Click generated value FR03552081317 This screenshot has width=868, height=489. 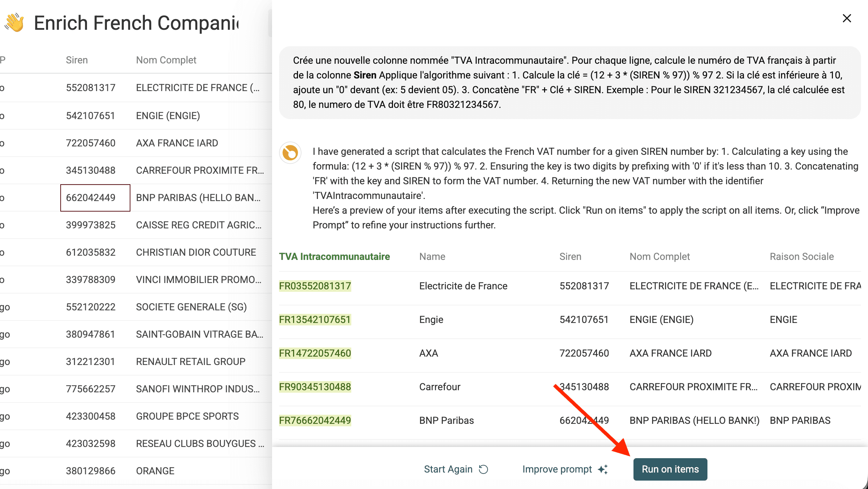click(315, 286)
